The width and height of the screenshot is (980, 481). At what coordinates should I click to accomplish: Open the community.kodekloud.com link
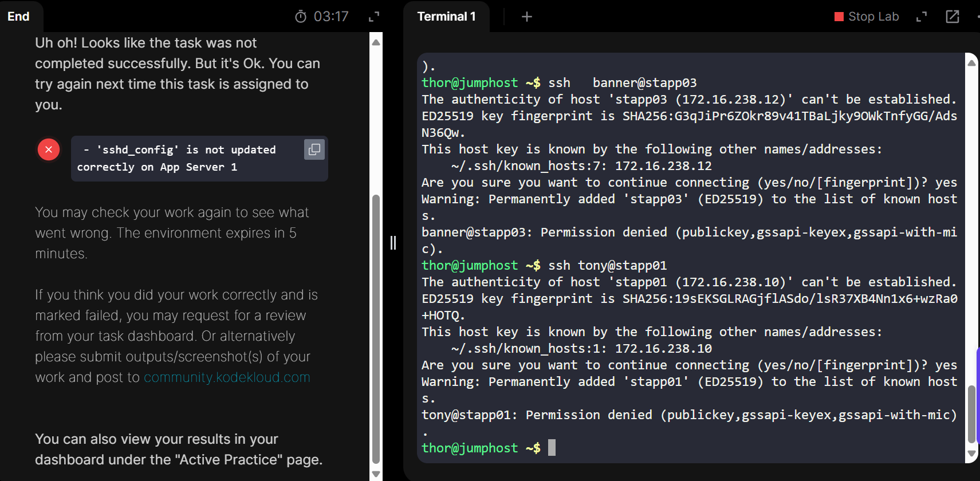point(227,377)
